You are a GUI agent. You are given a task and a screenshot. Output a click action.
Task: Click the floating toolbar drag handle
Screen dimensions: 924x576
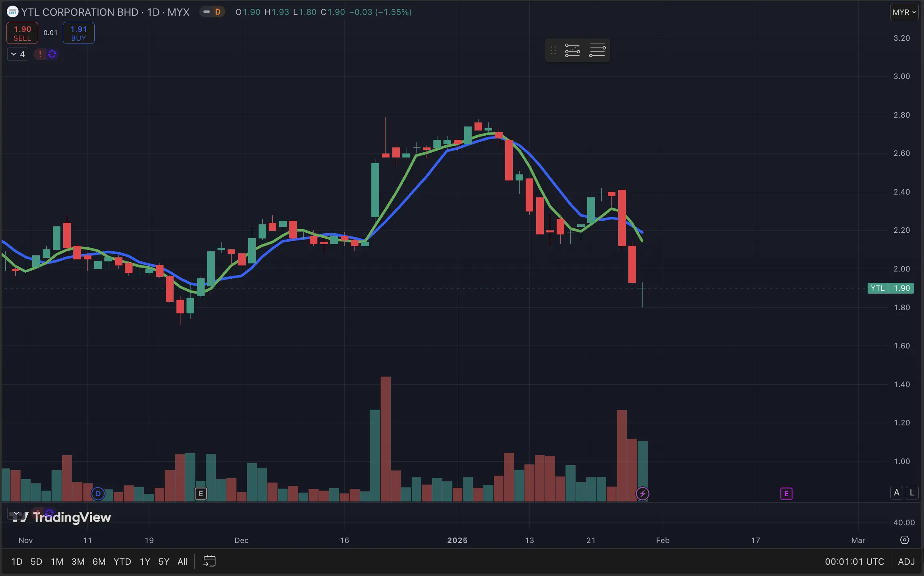pyautogui.click(x=553, y=50)
